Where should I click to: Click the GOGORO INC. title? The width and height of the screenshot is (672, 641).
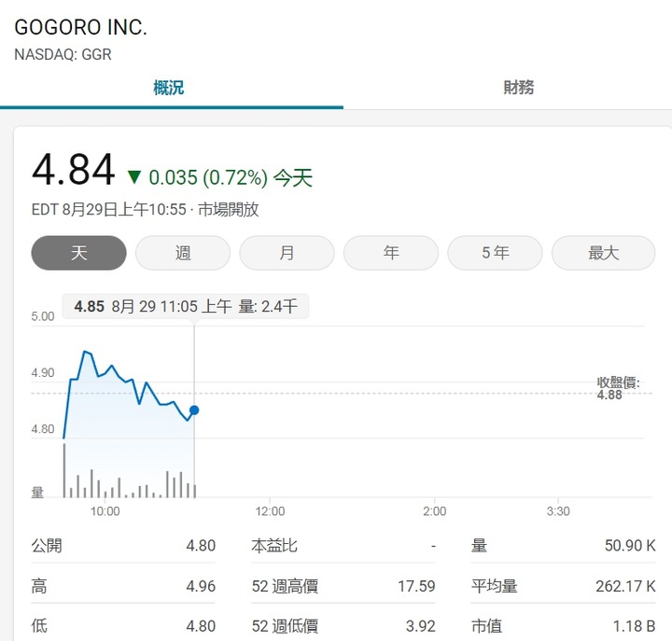pyautogui.click(x=81, y=27)
